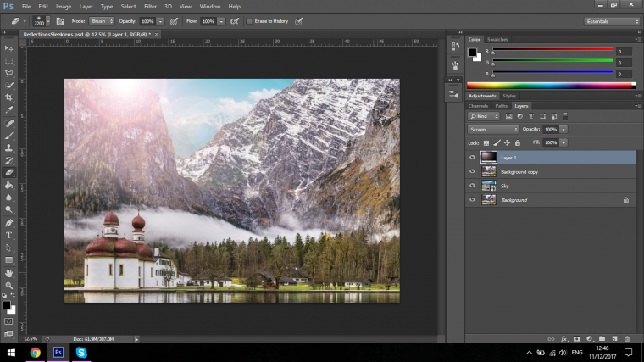Click the red R slider
Screen dimensions: 644x362
(552, 50)
